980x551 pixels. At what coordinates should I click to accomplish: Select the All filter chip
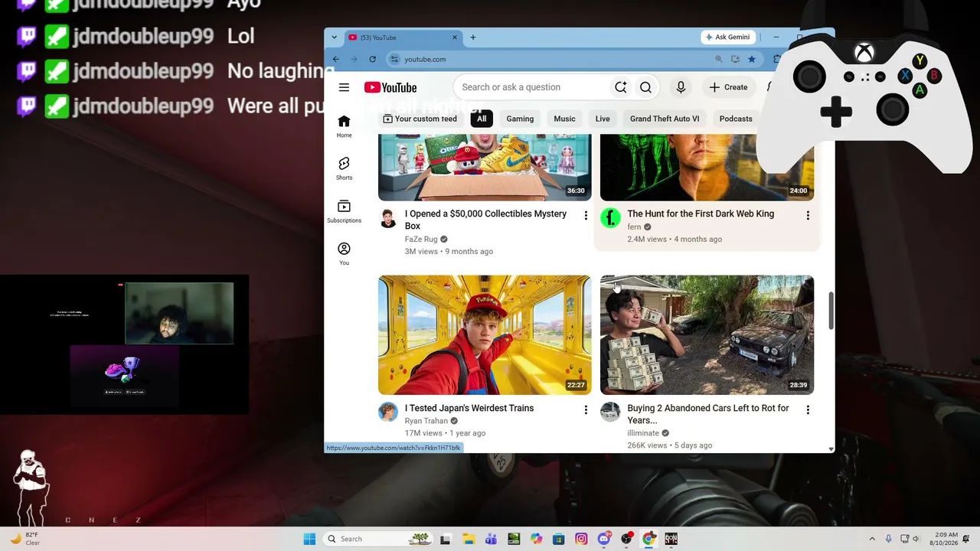(x=482, y=119)
